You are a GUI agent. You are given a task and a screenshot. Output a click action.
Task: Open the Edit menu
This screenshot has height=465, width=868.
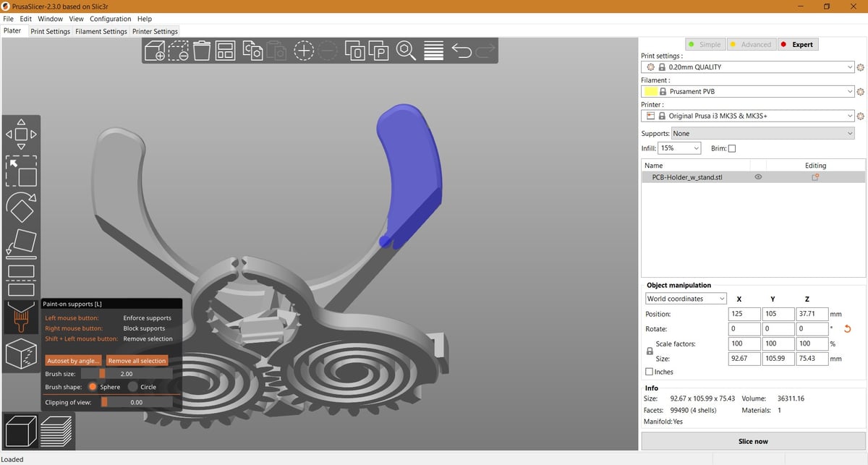pos(26,19)
